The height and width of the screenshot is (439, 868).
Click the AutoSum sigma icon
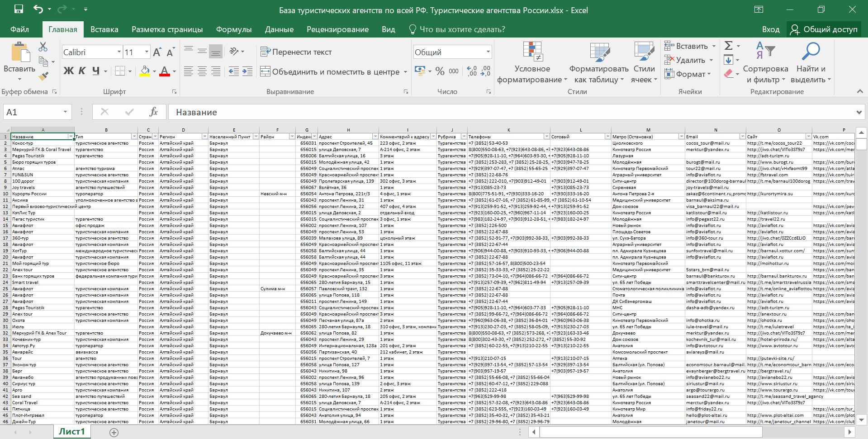click(x=728, y=46)
